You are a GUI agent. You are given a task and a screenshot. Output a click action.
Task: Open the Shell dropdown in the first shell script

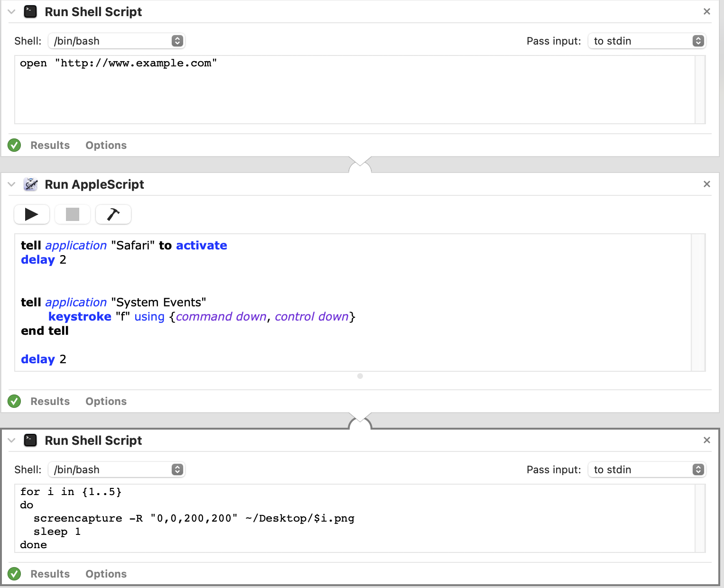[x=116, y=41]
